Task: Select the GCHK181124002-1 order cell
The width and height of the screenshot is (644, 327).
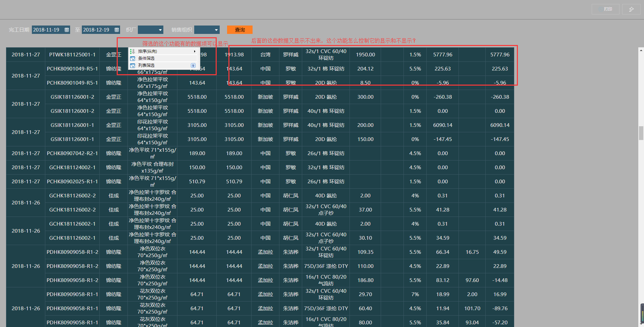Action: tap(72, 168)
